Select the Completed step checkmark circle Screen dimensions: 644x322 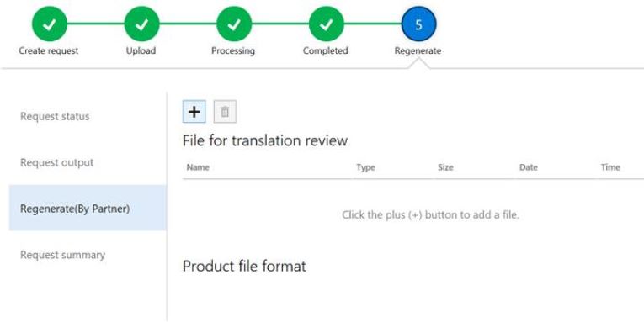pyautogui.click(x=327, y=24)
